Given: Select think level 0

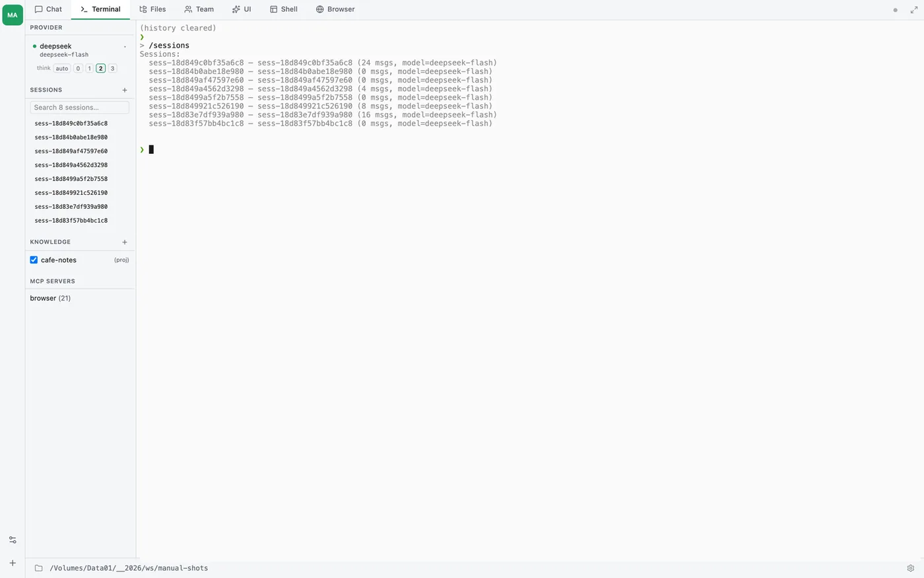Looking at the screenshot, I should (78, 68).
